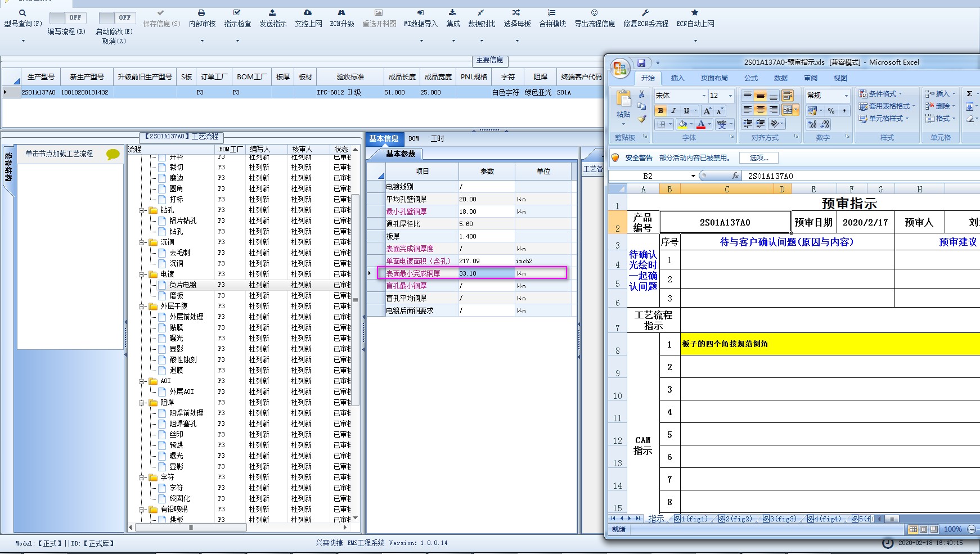The width and height of the screenshot is (980, 554).
Task: Click the 修复ECN丢流程 wrench icon
Action: (645, 12)
